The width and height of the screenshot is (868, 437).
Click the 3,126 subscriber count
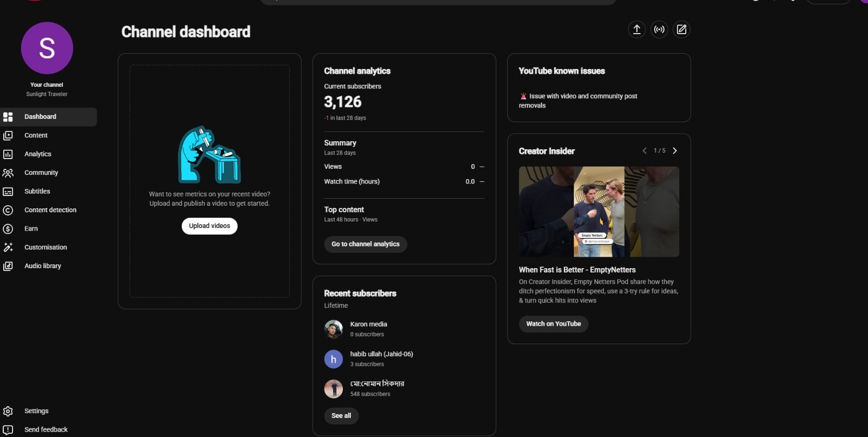click(x=343, y=102)
